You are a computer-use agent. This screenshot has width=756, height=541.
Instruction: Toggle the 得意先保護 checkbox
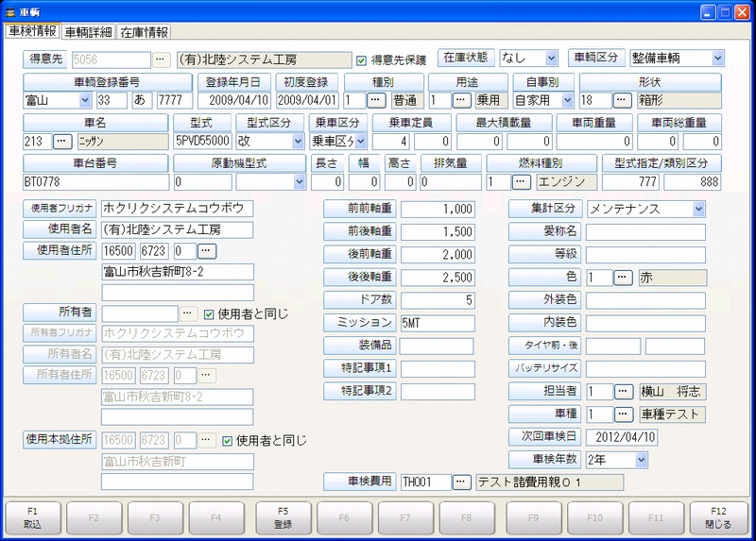pyautogui.click(x=361, y=59)
